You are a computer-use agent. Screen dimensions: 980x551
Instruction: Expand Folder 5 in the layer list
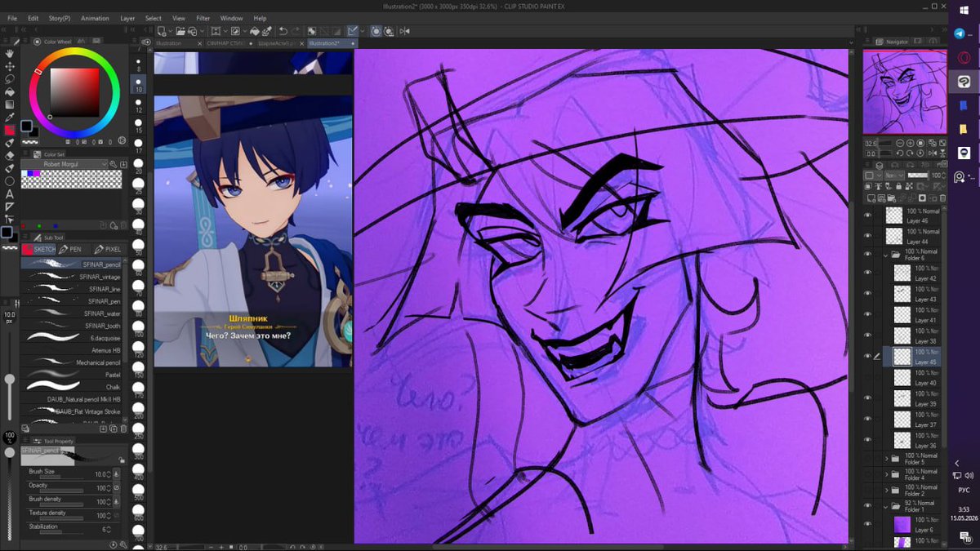point(886,459)
